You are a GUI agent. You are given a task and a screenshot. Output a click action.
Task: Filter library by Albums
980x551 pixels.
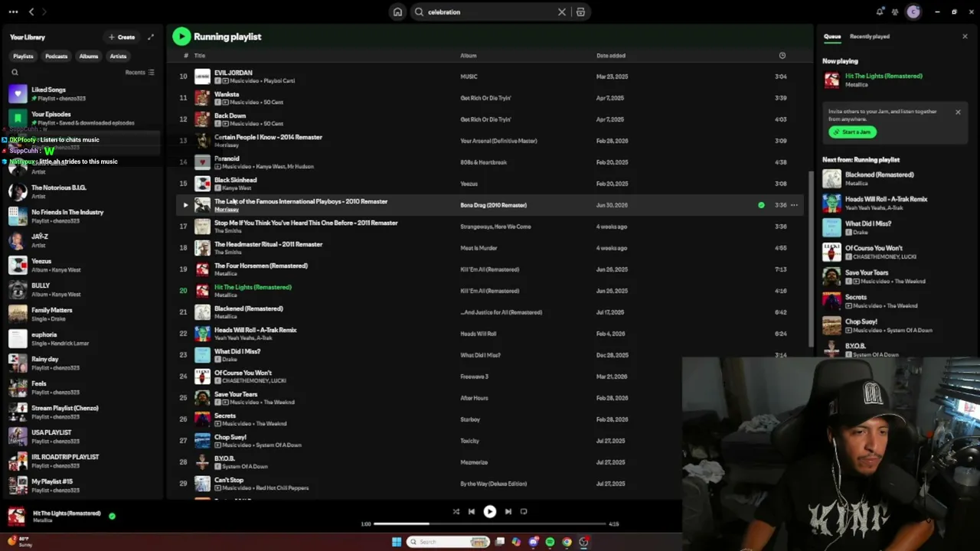(89, 56)
